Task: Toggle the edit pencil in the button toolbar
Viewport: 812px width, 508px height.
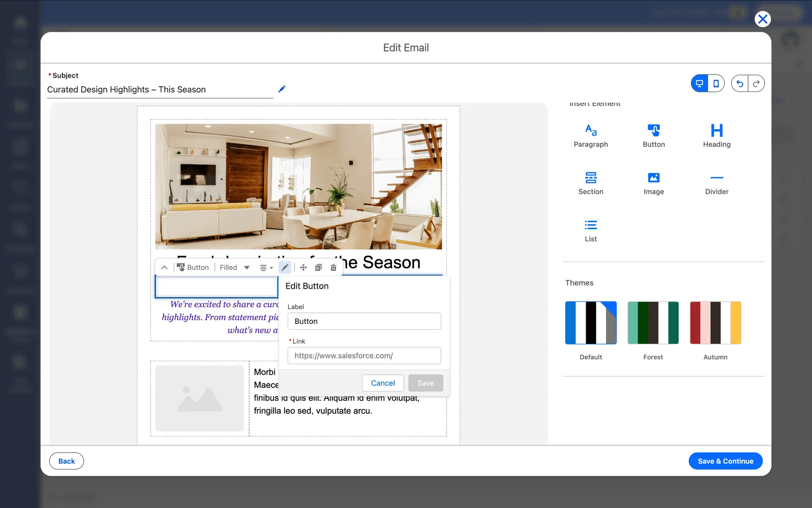Action: pyautogui.click(x=285, y=268)
